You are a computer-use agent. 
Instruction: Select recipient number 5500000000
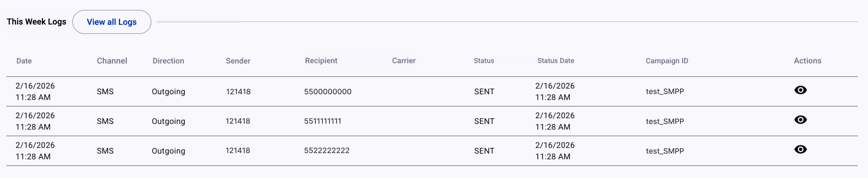[328, 92]
